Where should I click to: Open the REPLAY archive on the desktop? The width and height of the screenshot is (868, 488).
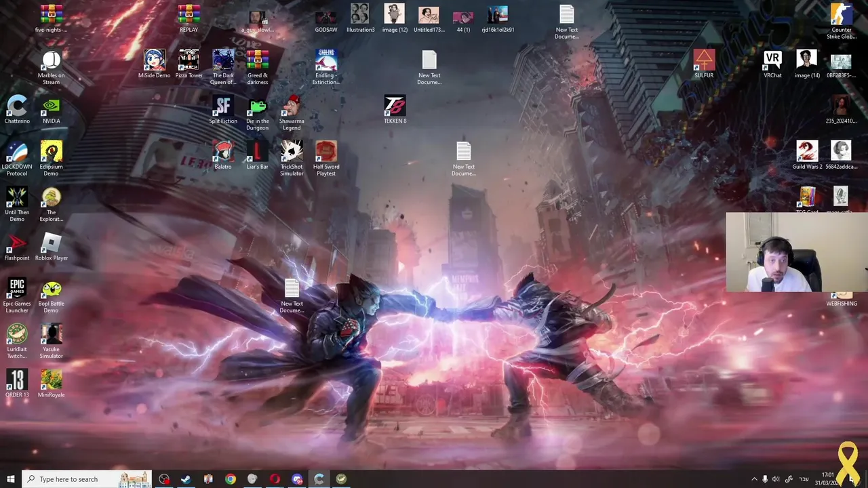[189, 19]
